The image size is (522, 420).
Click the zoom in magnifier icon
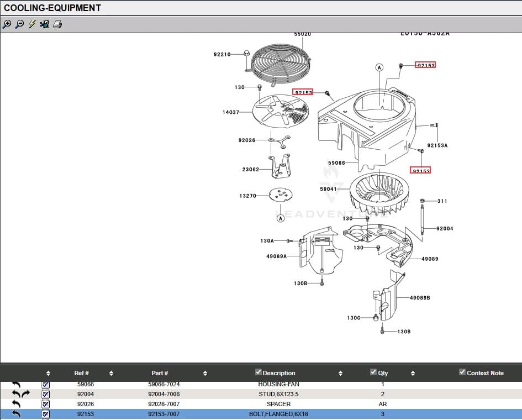[x=7, y=24]
